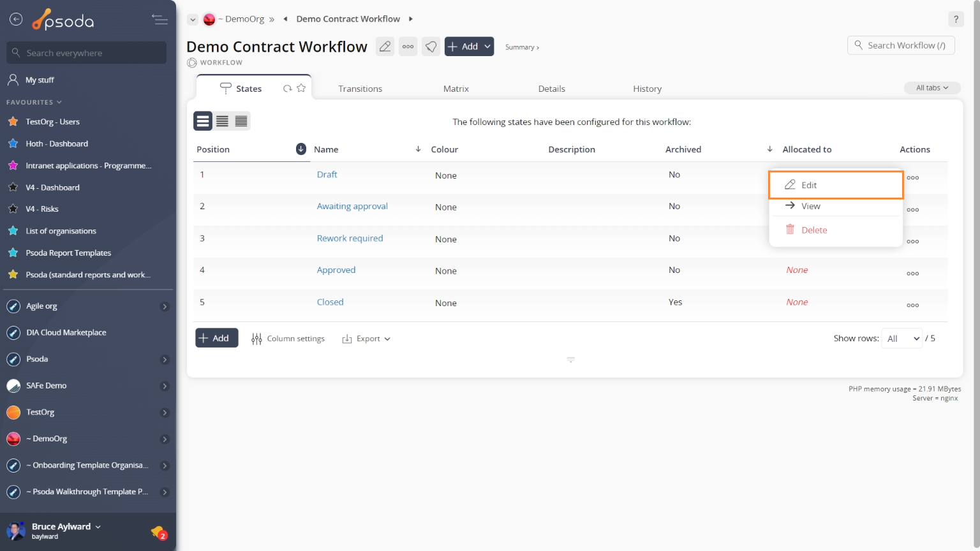Collapse the sidebar with the menu icon
The image size is (980, 551).
160,20
